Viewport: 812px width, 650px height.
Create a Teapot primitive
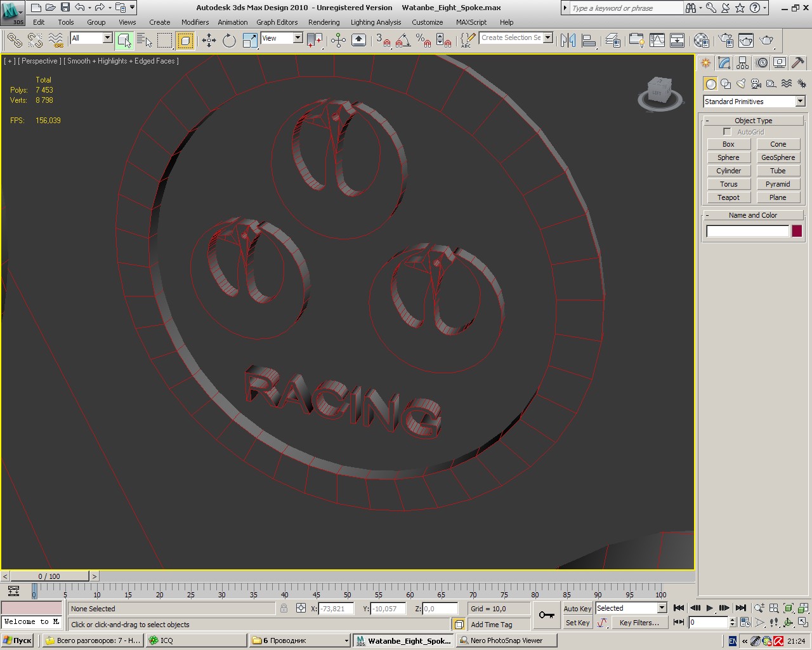[728, 197]
